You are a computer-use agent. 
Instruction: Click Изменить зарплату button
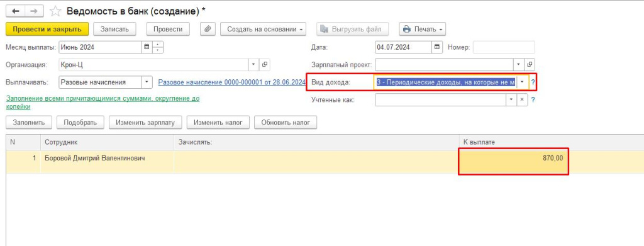pyautogui.click(x=145, y=123)
